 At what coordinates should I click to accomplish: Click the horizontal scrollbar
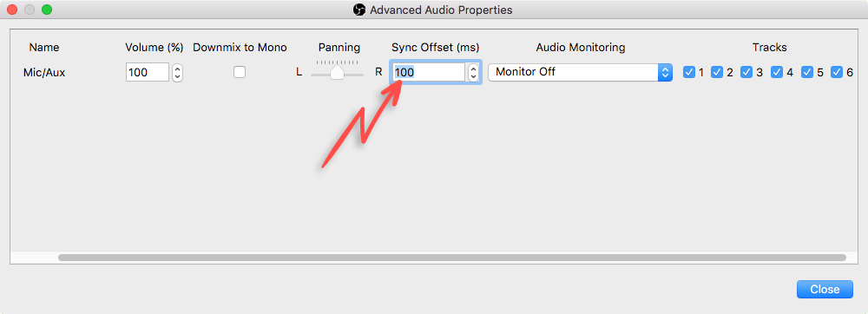(x=451, y=258)
